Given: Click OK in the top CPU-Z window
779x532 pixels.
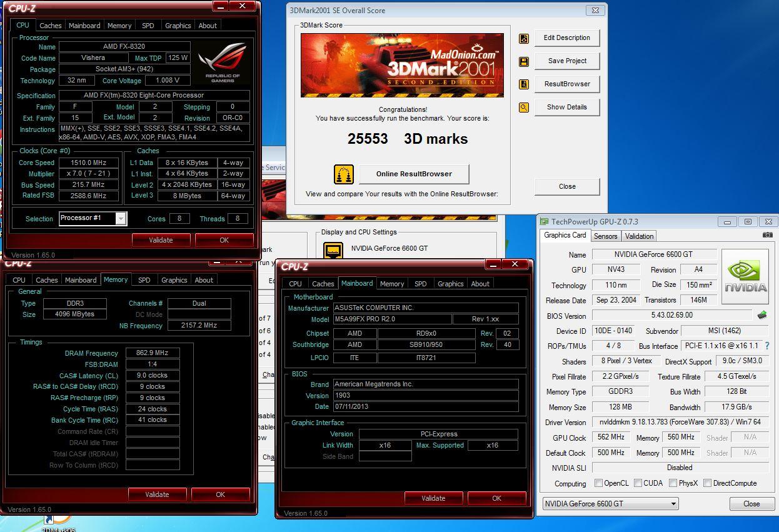Looking at the screenshot, I should pos(224,240).
